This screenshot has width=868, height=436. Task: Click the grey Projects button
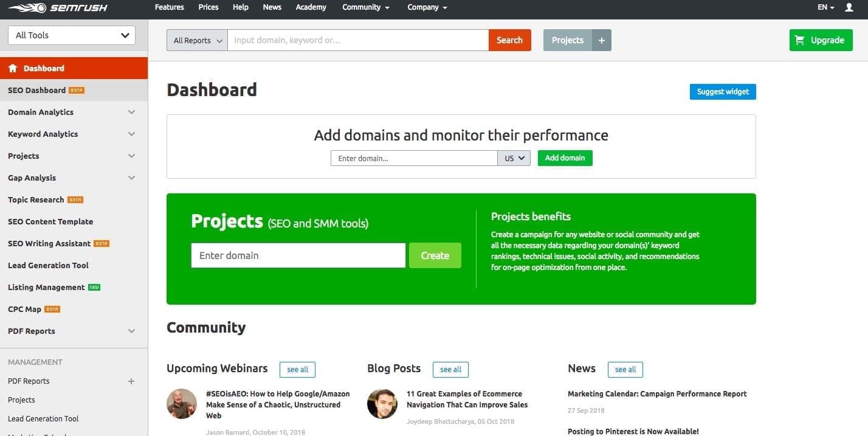[x=568, y=40]
